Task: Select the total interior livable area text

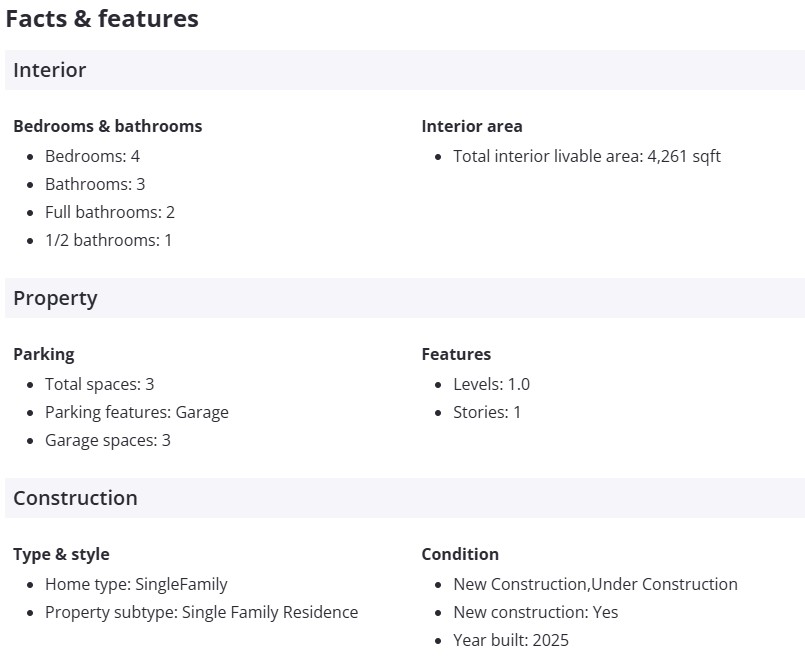Action: coord(586,156)
